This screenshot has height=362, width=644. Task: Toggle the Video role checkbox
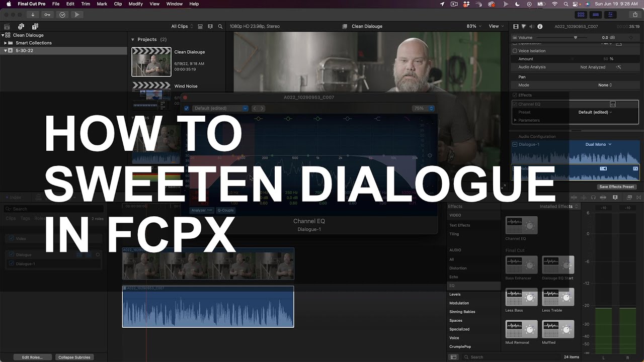click(12, 238)
